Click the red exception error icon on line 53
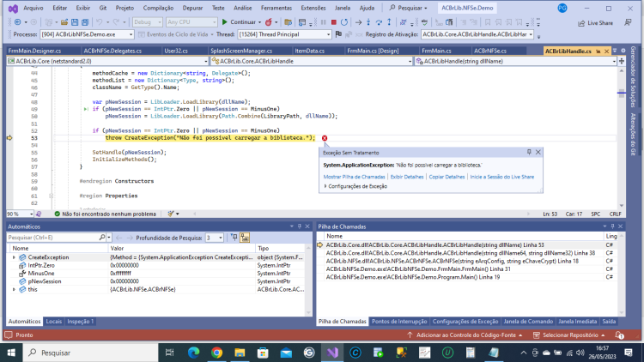This screenshot has width=644, height=362. pos(325,138)
